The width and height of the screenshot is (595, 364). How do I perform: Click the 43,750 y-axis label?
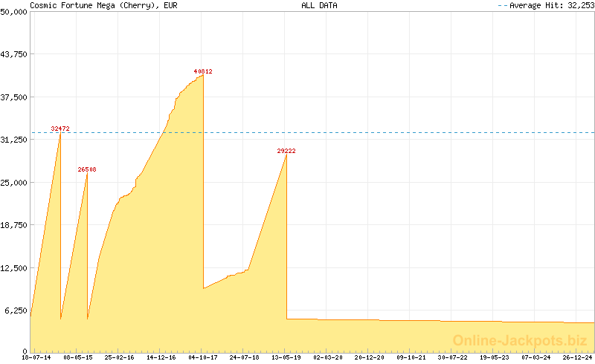click(14, 54)
